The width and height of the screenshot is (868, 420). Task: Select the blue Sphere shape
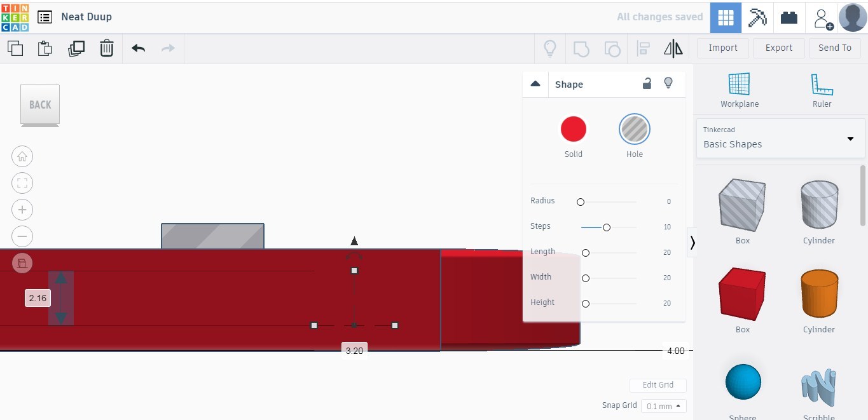point(743,382)
